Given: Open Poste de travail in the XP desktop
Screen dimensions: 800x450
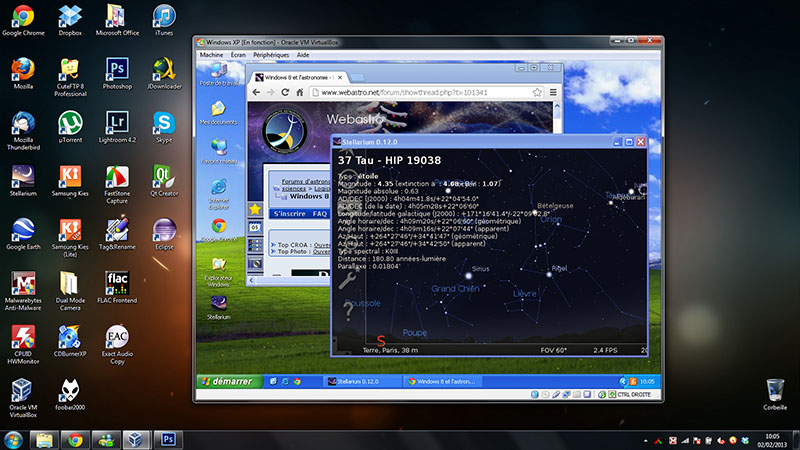Looking at the screenshot, I should click(x=219, y=74).
